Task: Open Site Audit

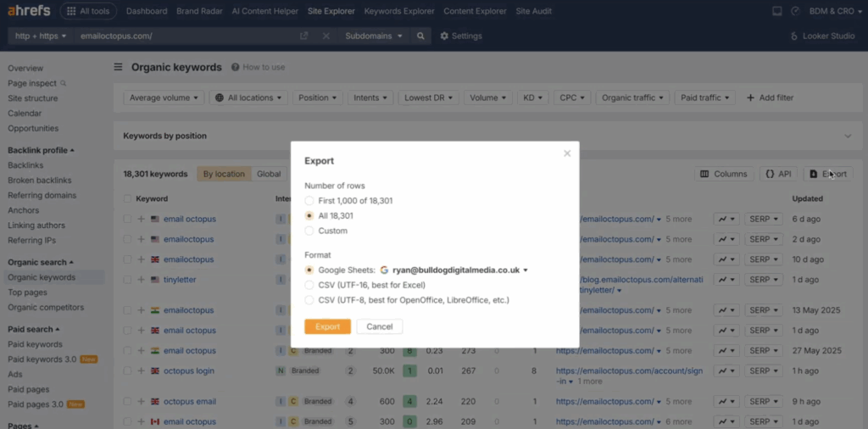Action: coord(534,11)
